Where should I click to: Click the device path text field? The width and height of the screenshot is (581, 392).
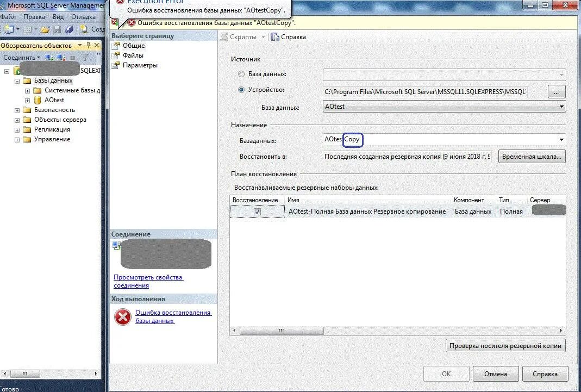pyautogui.click(x=425, y=91)
